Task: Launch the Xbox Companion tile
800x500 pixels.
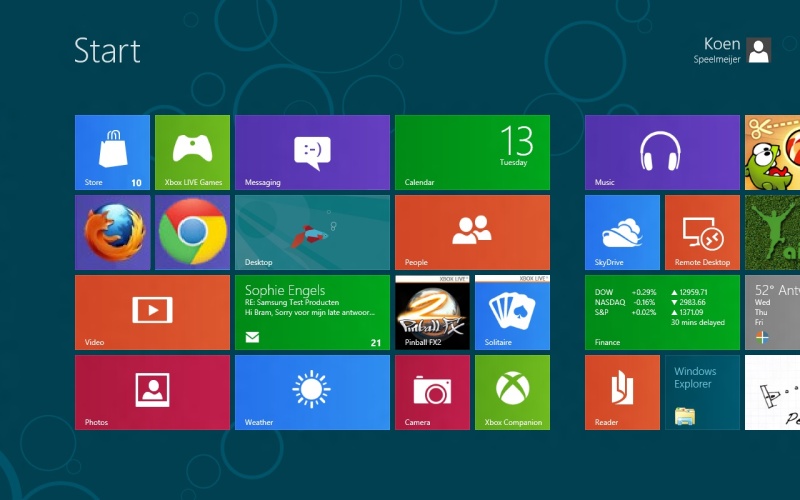Action: coord(512,392)
